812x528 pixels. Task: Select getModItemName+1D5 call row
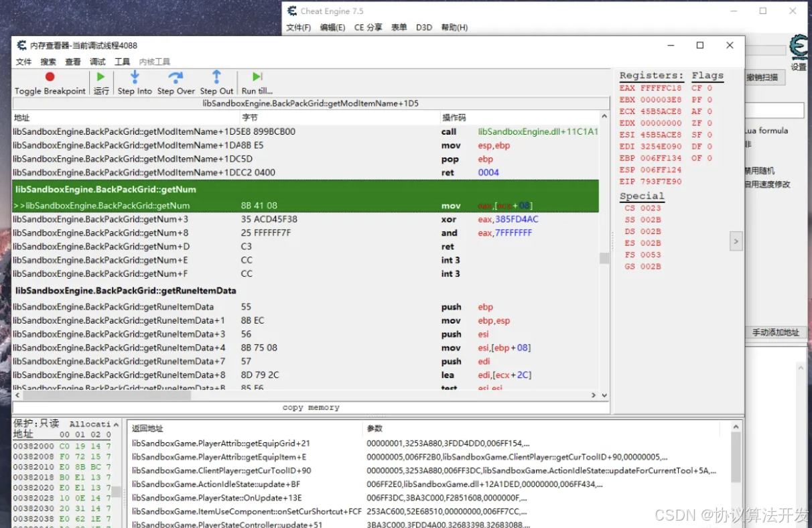[306, 131]
